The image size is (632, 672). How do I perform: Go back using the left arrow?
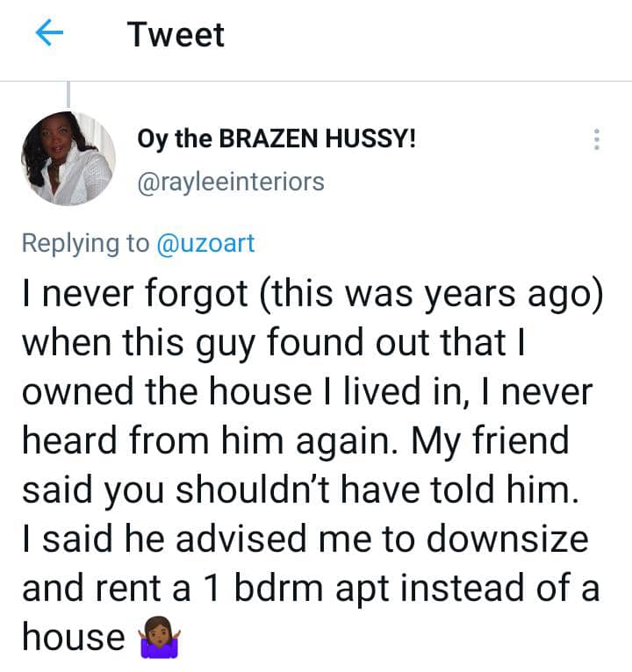[50, 34]
